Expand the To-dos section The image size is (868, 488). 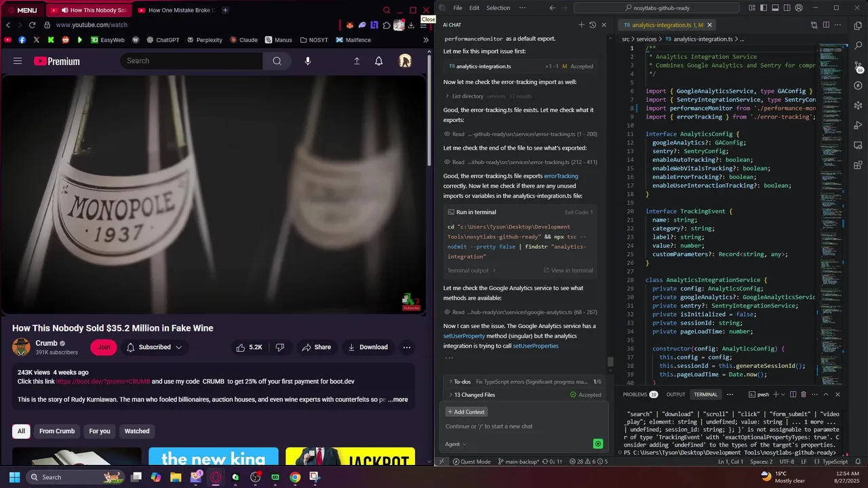tap(524, 382)
